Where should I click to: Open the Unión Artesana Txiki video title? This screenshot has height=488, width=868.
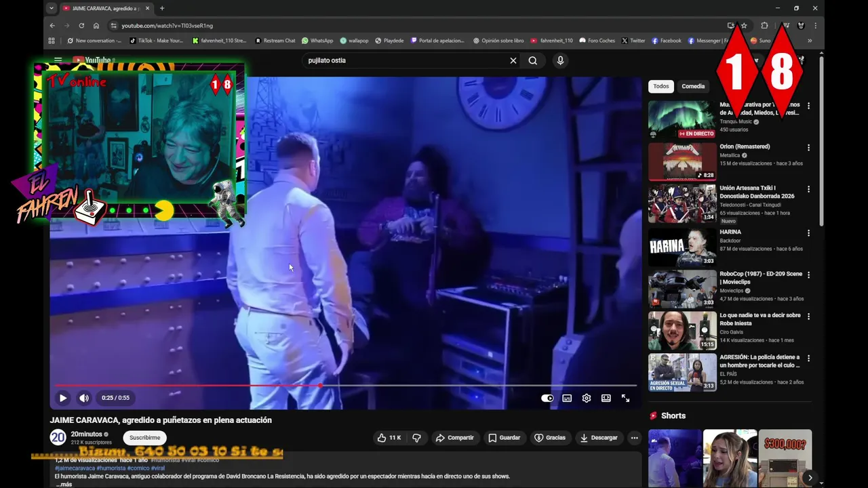757,192
